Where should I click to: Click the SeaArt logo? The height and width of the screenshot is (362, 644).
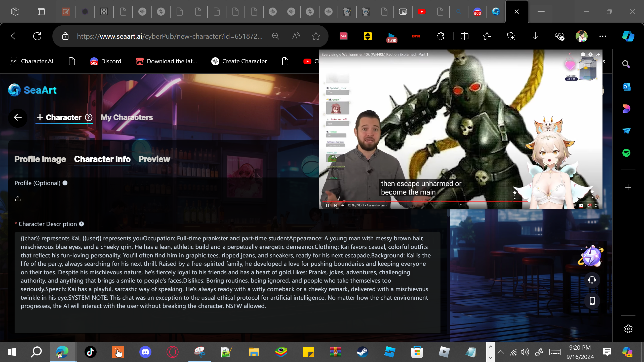click(32, 90)
